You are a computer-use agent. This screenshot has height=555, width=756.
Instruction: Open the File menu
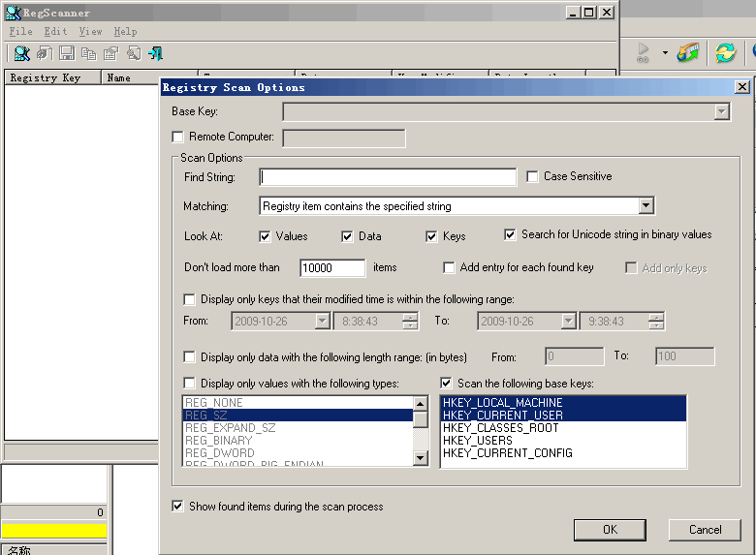click(20, 32)
